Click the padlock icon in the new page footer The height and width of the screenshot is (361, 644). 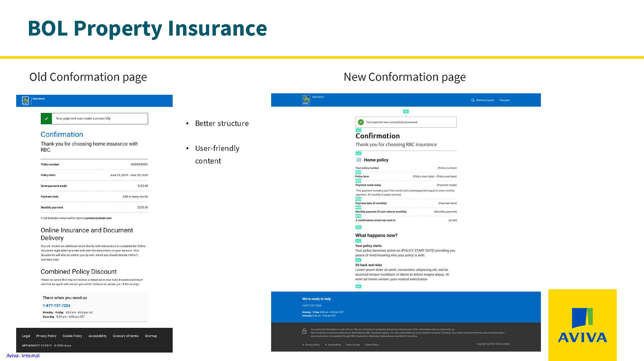click(x=304, y=331)
